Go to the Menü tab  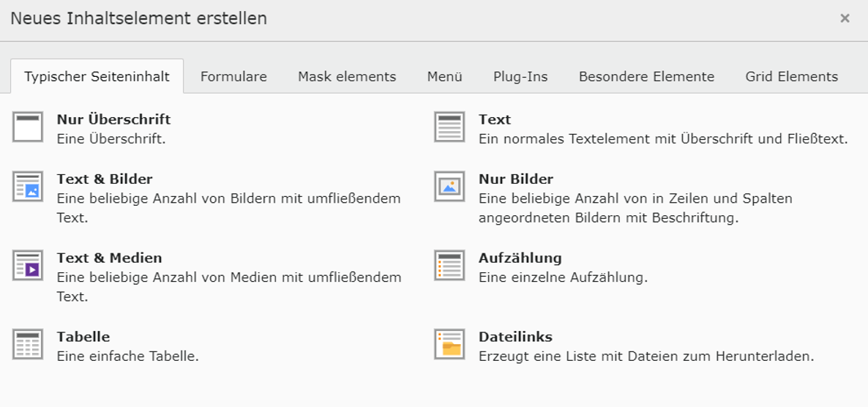click(x=444, y=77)
